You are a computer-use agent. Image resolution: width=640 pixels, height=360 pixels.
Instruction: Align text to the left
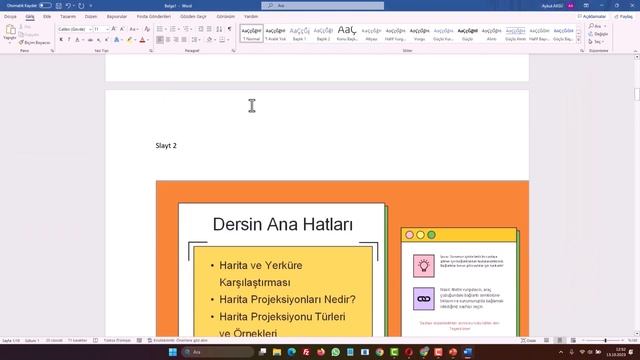pos(160,40)
